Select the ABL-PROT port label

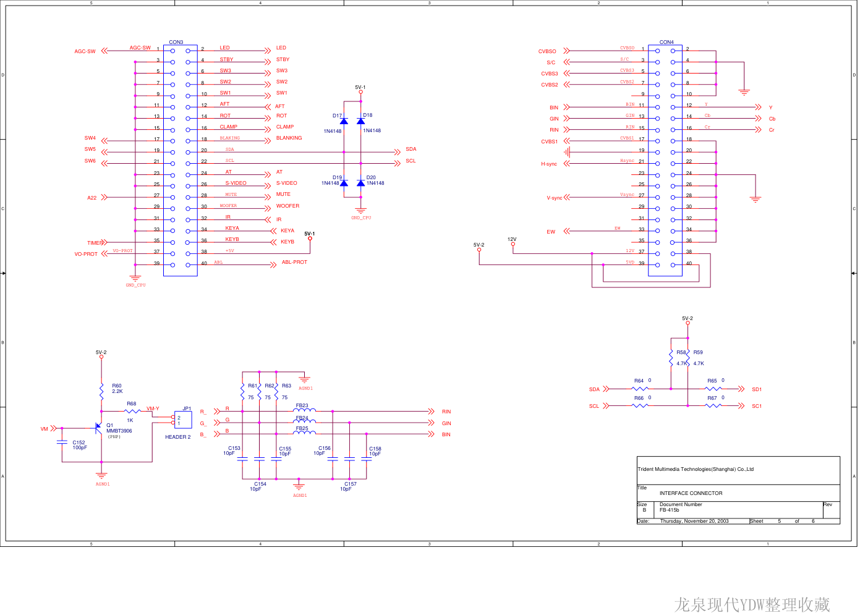pyautogui.click(x=294, y=262)
